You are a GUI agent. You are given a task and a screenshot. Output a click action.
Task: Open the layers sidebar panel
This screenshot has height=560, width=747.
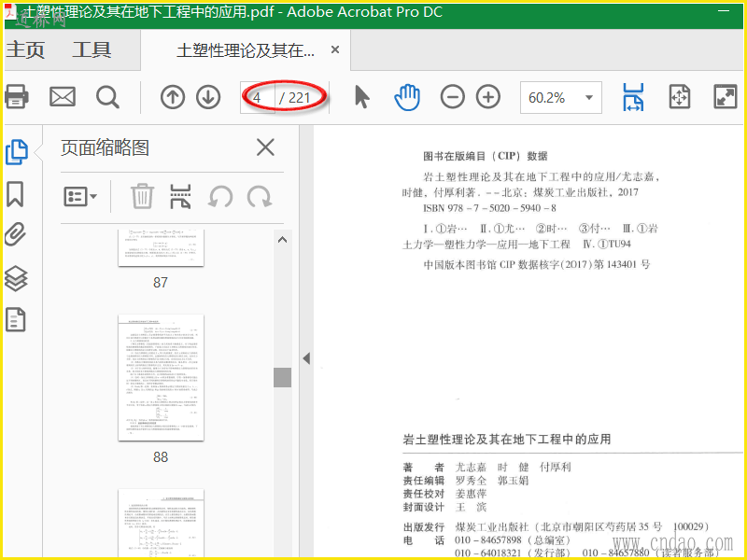click(16, 278)
